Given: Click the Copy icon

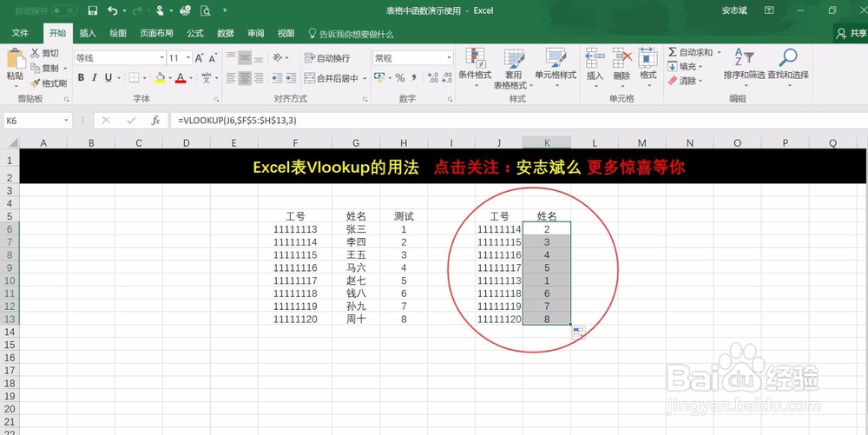Looking at the screenshot, I should coord(36,68).
